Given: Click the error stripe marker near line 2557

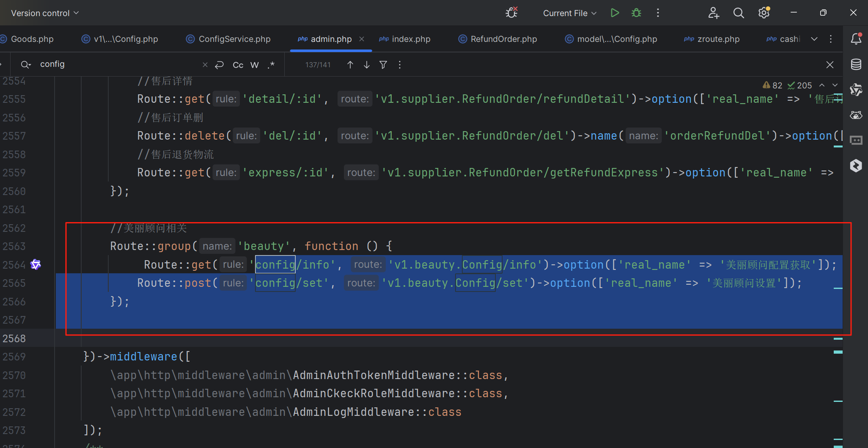Looking at the screenshot, I should click(838, 146).
